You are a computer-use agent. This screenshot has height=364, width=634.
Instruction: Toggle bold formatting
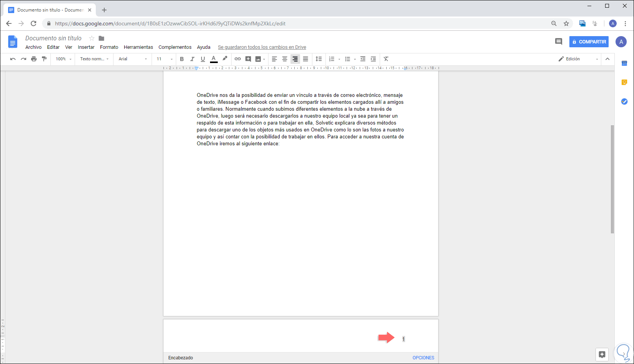182,59
